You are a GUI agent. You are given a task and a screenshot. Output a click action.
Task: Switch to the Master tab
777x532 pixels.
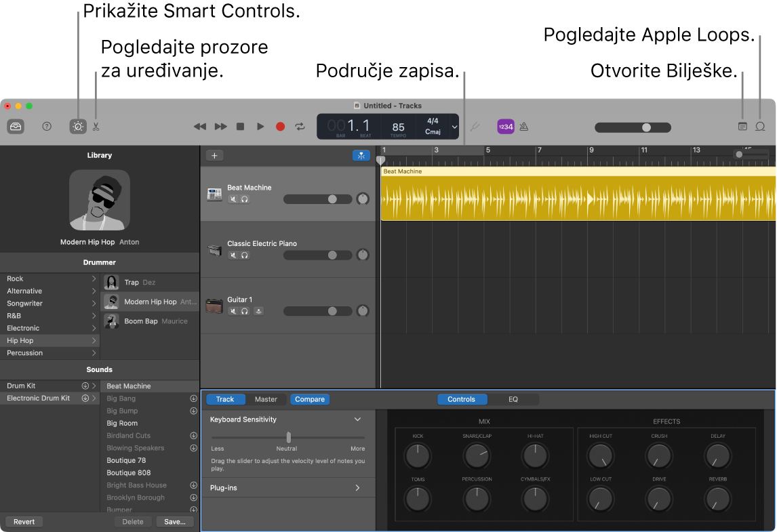[x=266, y=399]
